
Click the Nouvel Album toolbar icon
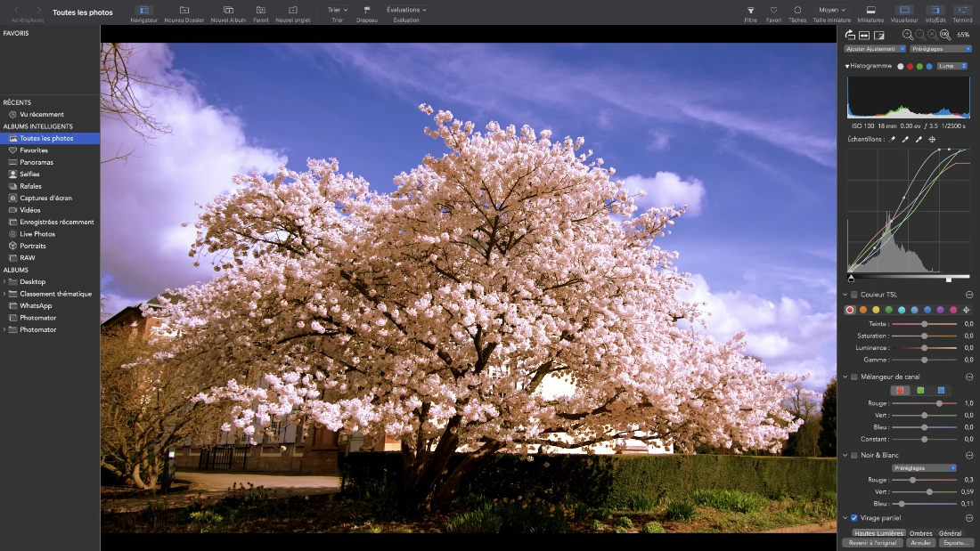point(228,10)
